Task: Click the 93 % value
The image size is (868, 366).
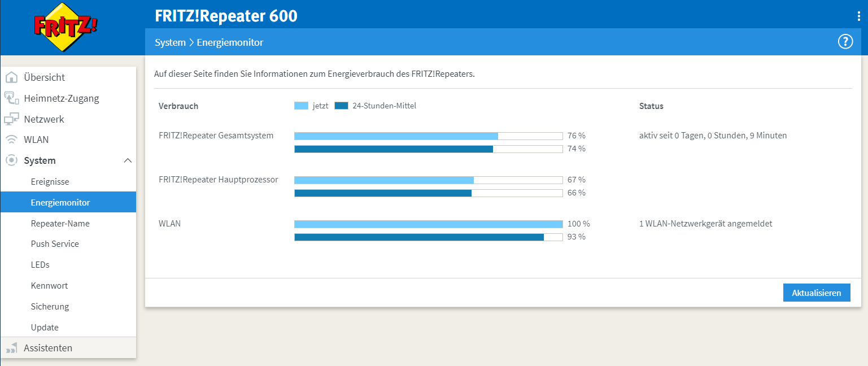Action: coord(577,237)
